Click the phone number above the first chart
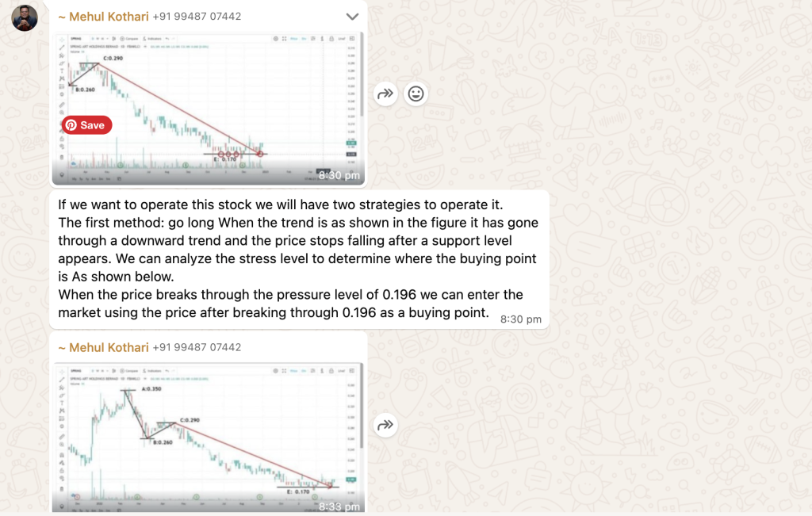 (x=197, y=17)
